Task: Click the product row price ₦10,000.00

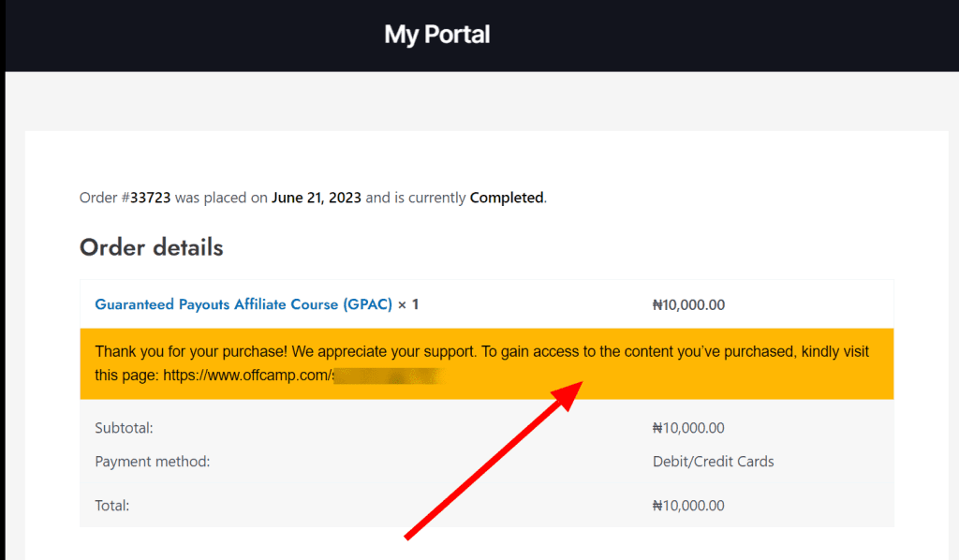Action: tap(688, 304)
